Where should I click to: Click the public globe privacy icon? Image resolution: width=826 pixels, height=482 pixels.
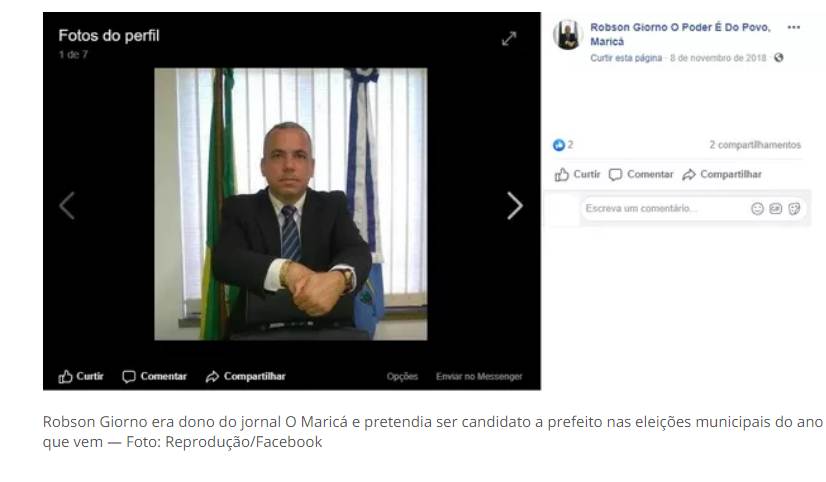(x=779, y=58)
